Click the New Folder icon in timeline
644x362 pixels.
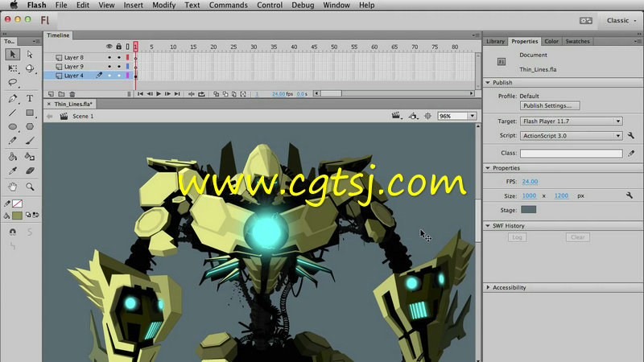61,94
